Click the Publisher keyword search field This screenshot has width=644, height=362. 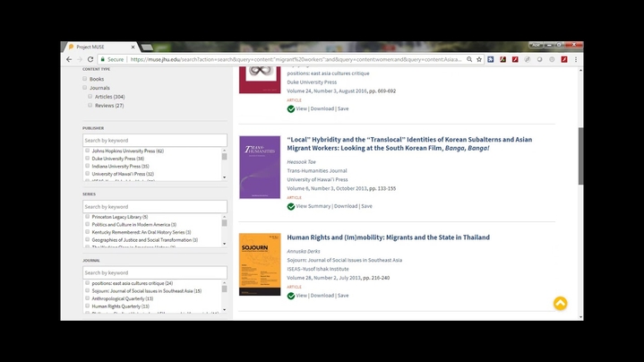pos(155,140)
